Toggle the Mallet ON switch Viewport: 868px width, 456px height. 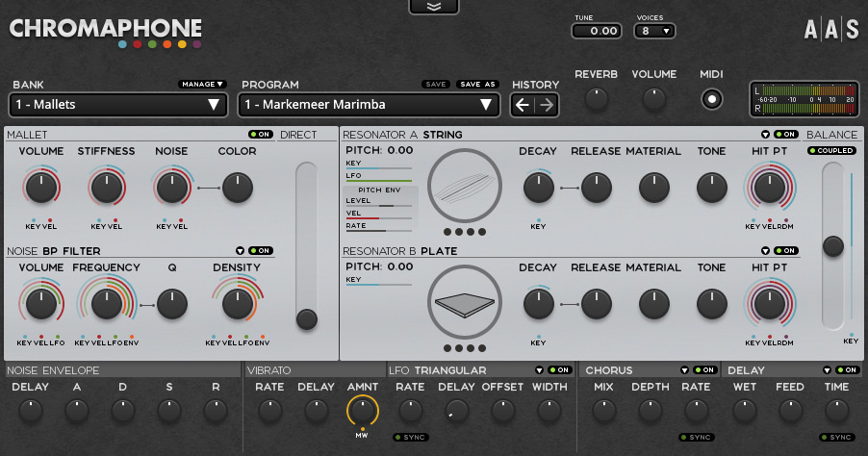pyautogui.click(x=260, y=135)
